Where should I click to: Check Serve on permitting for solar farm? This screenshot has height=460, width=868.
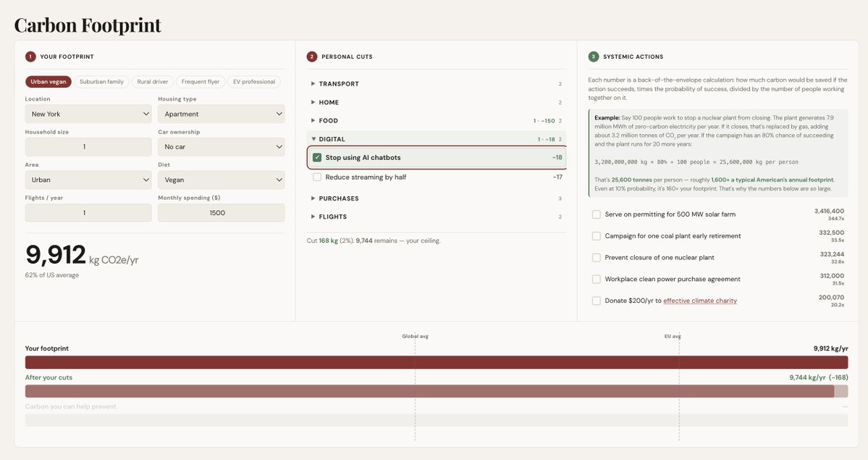point(597,214)
